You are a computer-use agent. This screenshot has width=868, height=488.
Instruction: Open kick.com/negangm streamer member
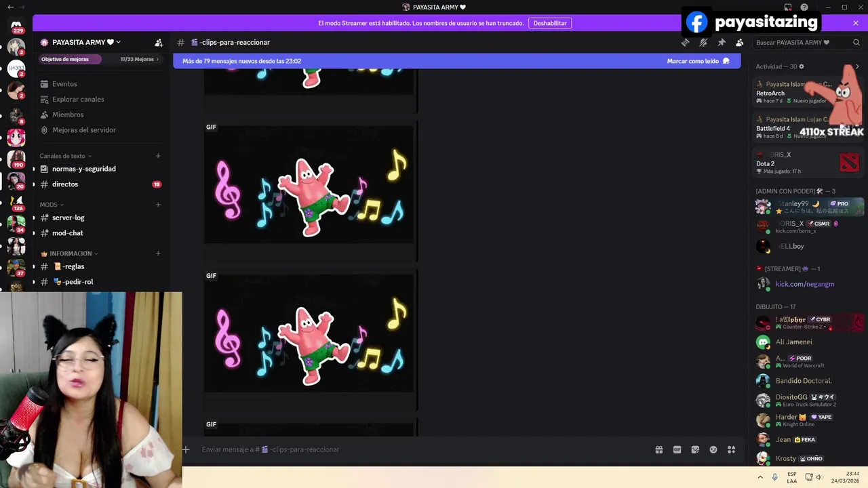pos(808,284)
